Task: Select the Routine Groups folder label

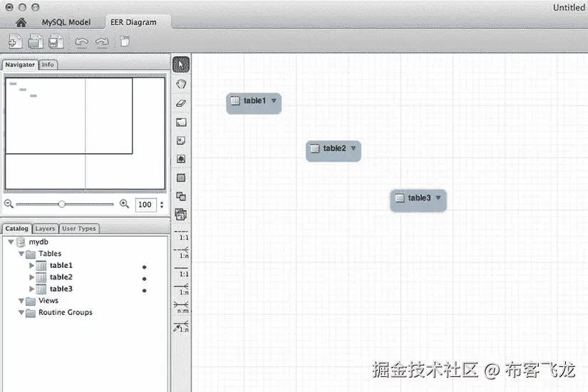Action: coord(66,312)
